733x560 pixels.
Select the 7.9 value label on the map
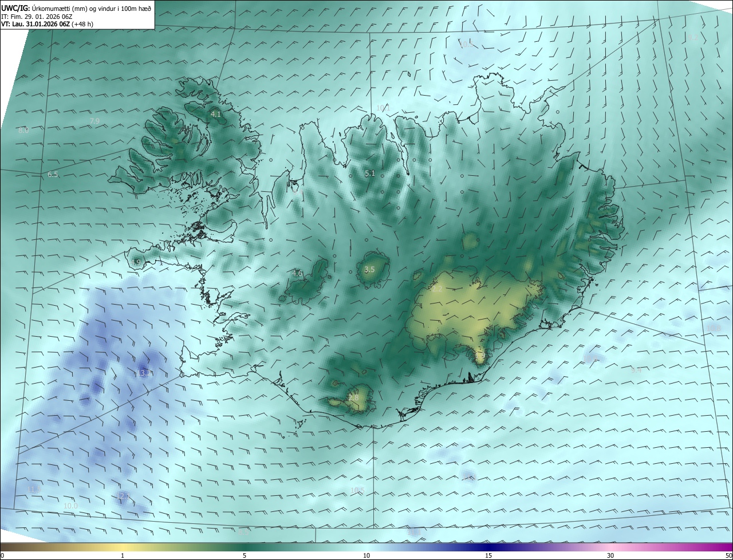pos(95,121)
